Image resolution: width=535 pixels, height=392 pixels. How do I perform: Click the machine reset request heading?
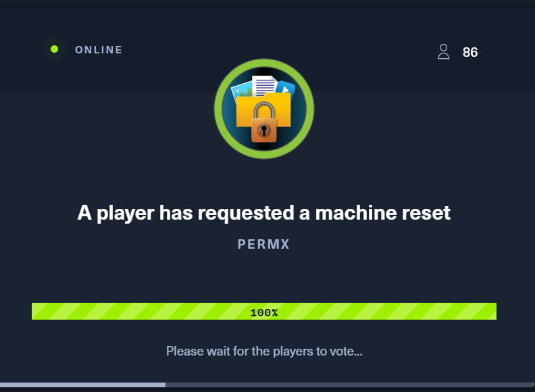tap(263, 213)
